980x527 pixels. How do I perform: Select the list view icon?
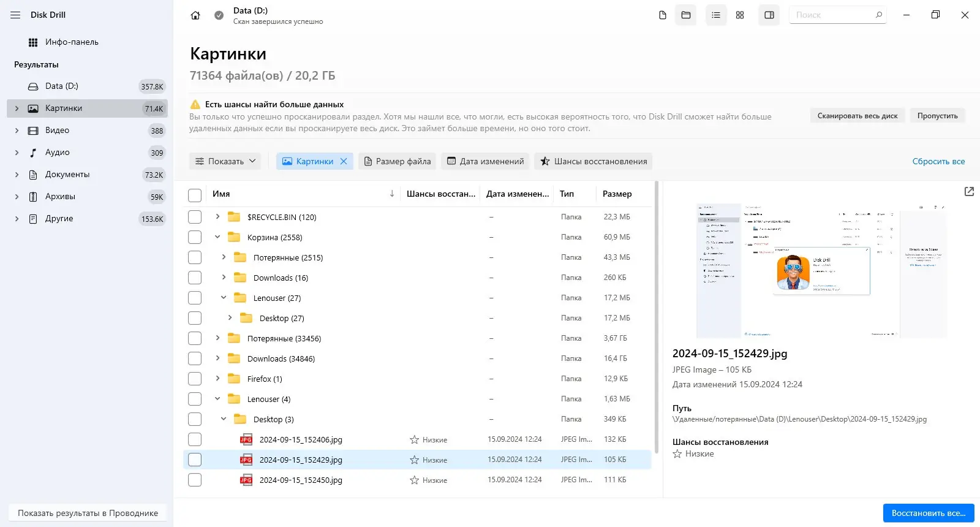click(x=716, y=15)
